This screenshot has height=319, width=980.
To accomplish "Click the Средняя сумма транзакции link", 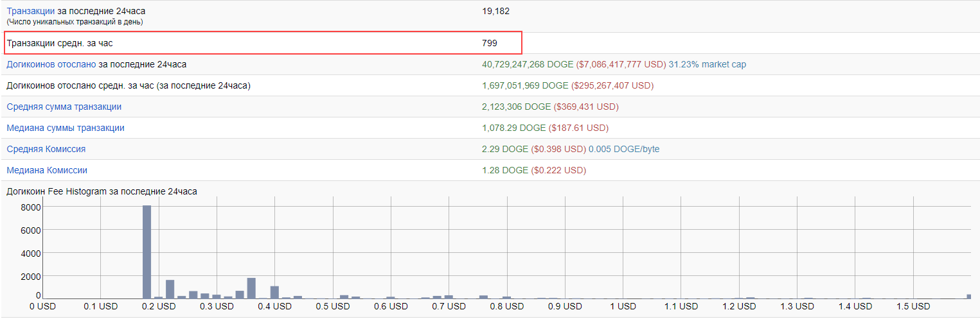I will click(x=64, y=107).
